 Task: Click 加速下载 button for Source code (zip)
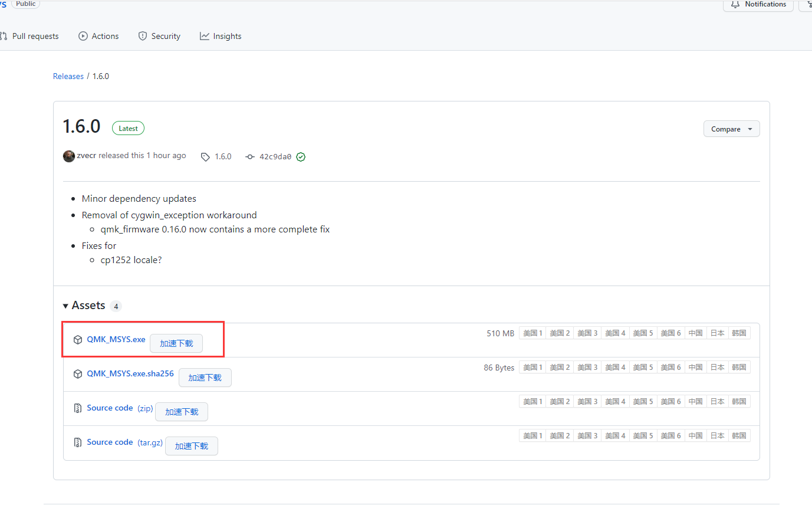pyautogui.click(x=182, y=412)
